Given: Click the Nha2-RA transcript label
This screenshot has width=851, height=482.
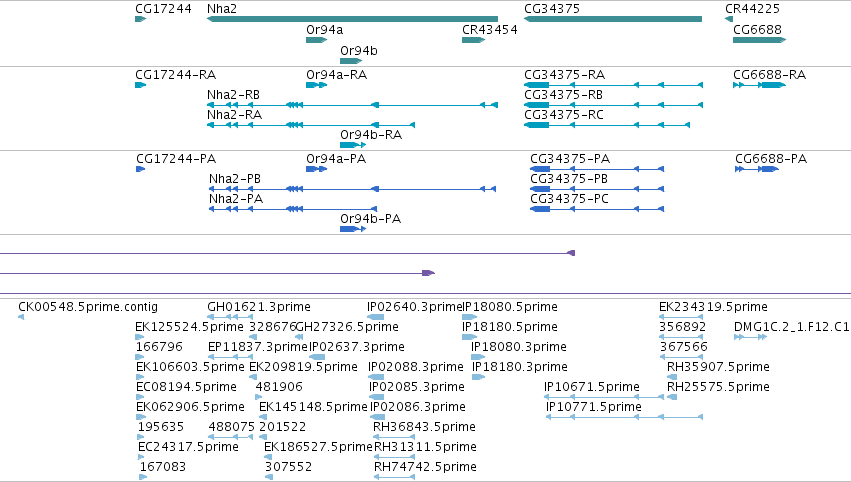Looking at the screenshot, I should pos(234,115).
